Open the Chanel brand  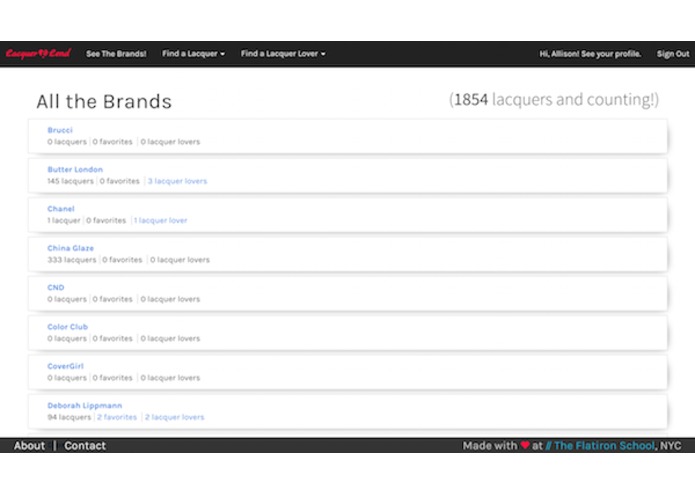tap(61, 209)
